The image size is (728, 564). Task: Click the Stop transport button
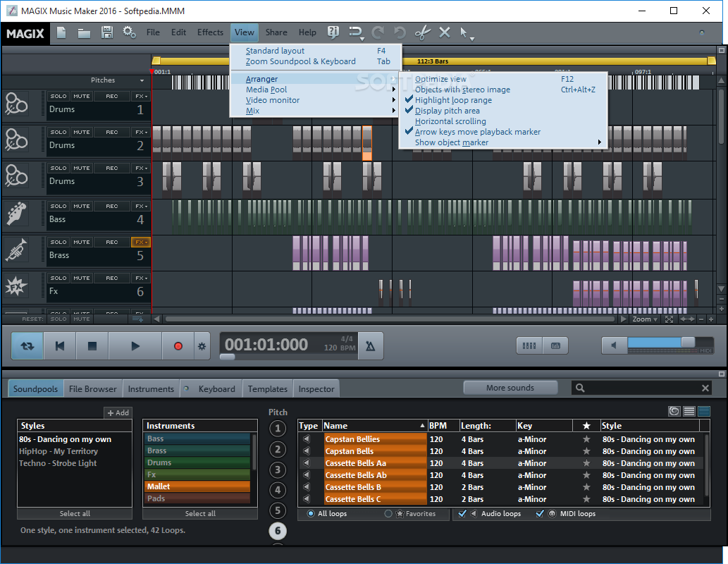[x=92, y=346]
